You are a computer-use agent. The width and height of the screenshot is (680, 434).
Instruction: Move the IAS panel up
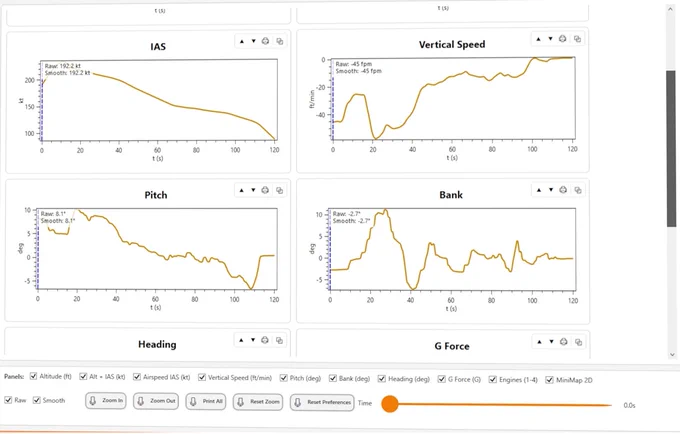242,41
